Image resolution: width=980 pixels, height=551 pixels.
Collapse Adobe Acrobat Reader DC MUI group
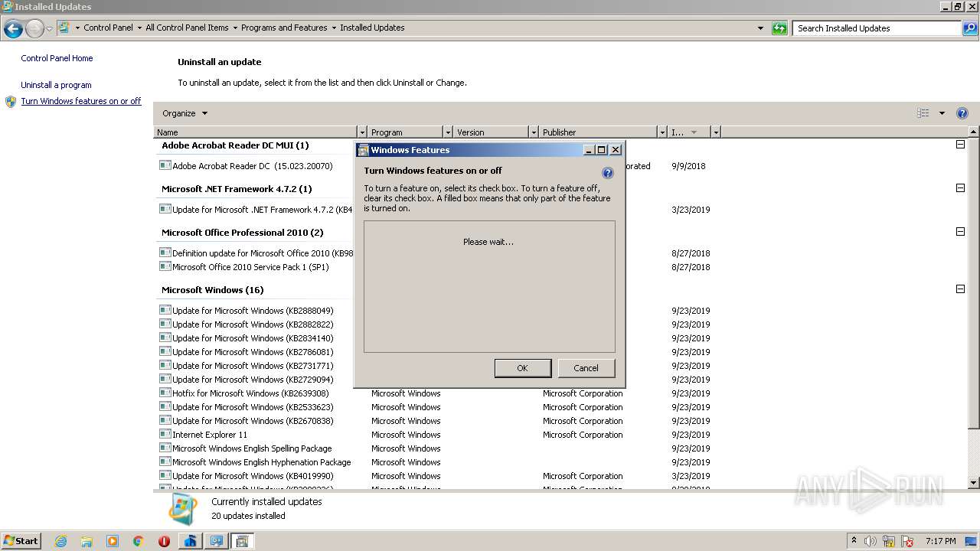(960, 145)
